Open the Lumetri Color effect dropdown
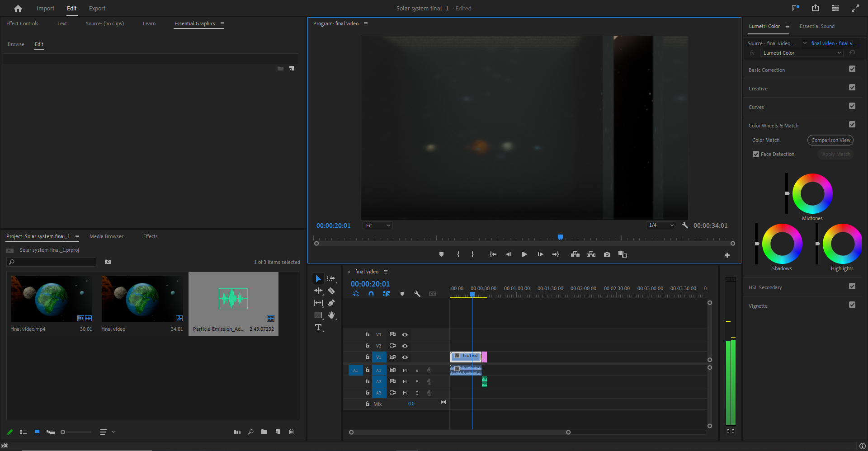 802,53
